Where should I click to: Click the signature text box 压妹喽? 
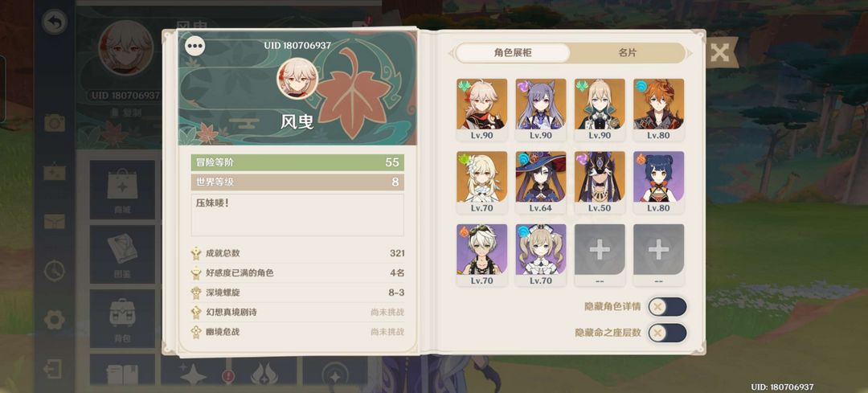tap(297, 215)
